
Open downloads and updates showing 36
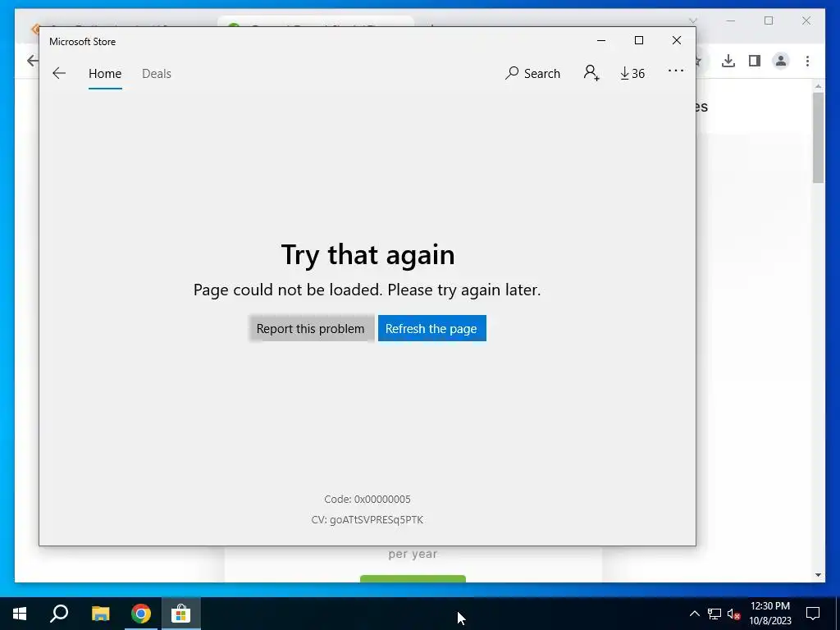coord(632,73)
